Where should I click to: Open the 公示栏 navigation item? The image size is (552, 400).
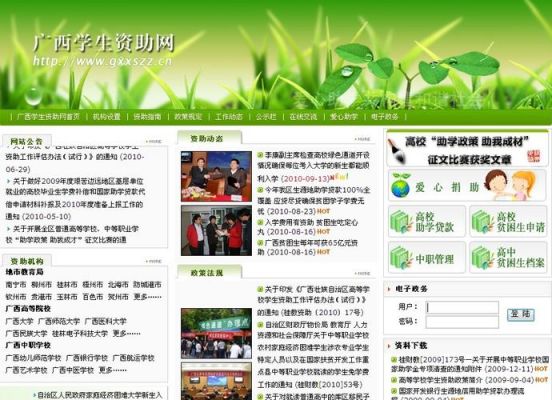(266, 117)
